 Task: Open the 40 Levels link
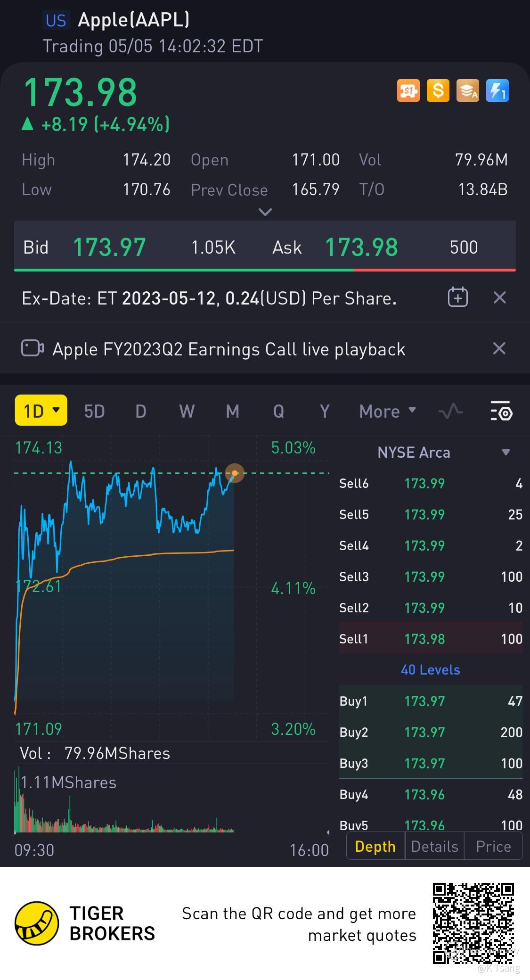[x=431, y=669]
